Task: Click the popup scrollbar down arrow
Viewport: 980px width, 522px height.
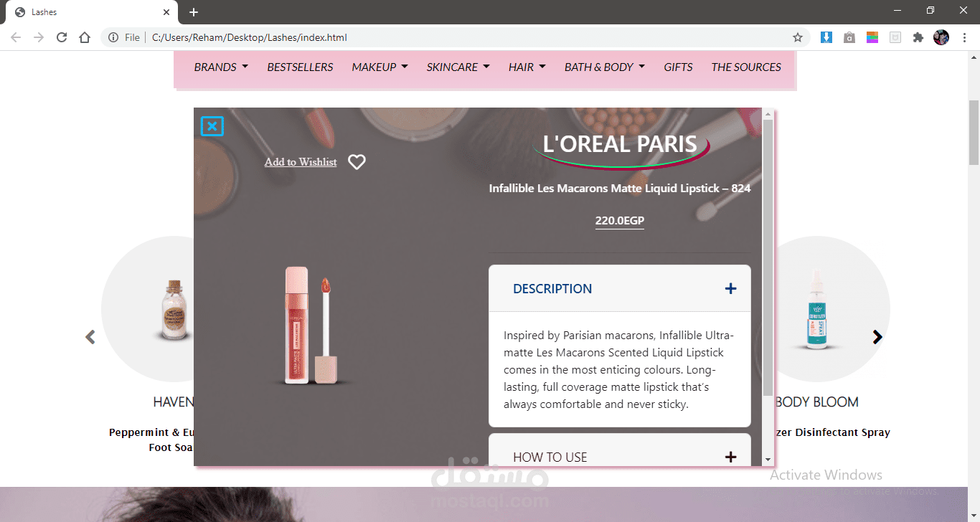Action: 768,459
